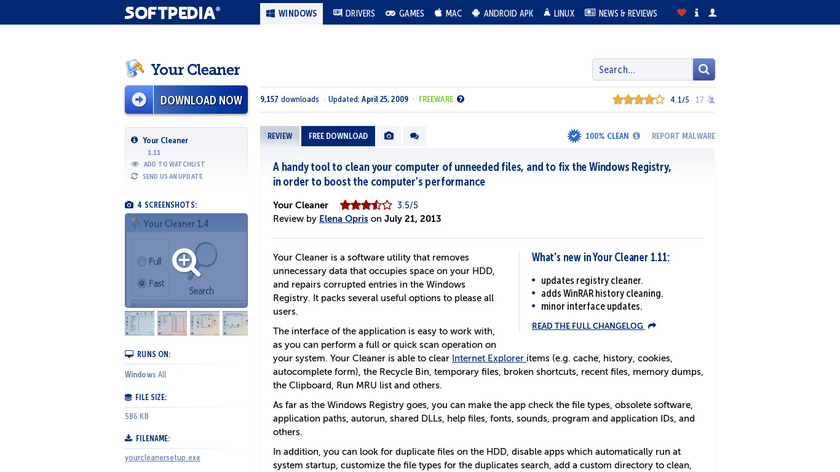Click the Download Now button

pos(186,100)
